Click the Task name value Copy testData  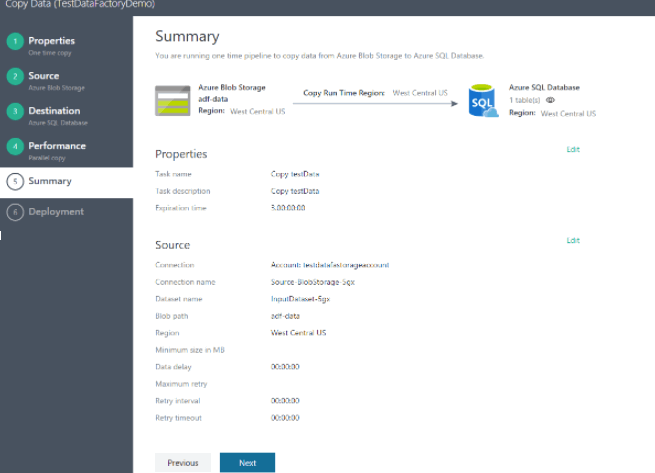(295, 174)
